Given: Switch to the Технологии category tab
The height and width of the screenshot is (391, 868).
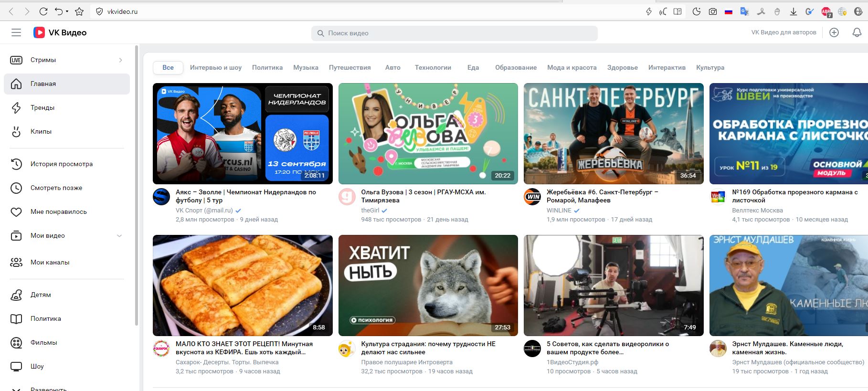Looking at the screenshot, I should point(433,68).
